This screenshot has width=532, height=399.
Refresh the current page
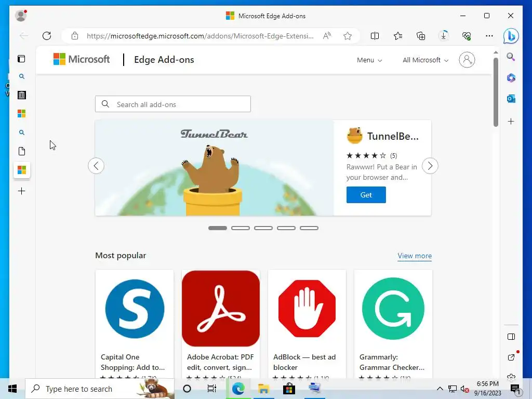pos(47,36)
